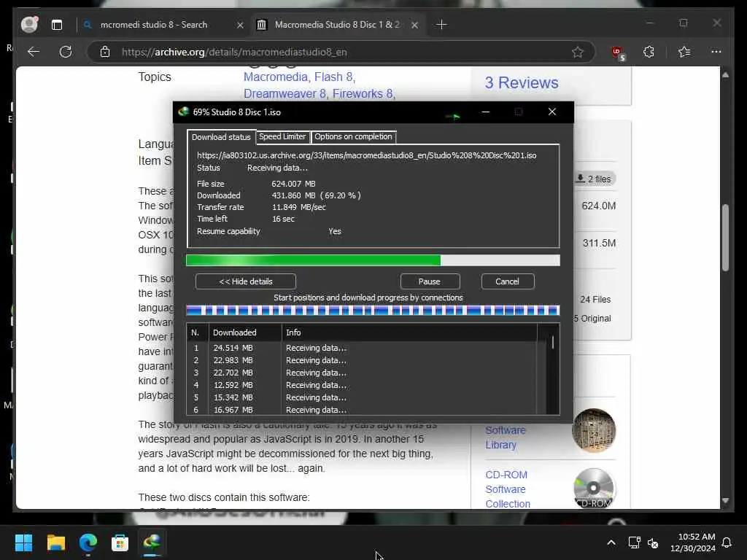Click the CD-ROM collection disc thumbnail
The width and height of the screenshot is (747, 560).
coord(594,488)
